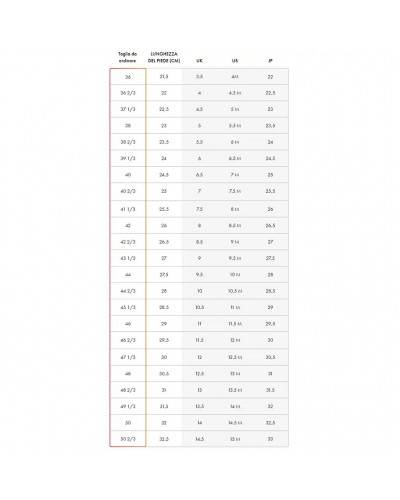
Task: Click the 'Taglia da ordinare' column header
Action: pyautogui.click(x=128, y=57)
